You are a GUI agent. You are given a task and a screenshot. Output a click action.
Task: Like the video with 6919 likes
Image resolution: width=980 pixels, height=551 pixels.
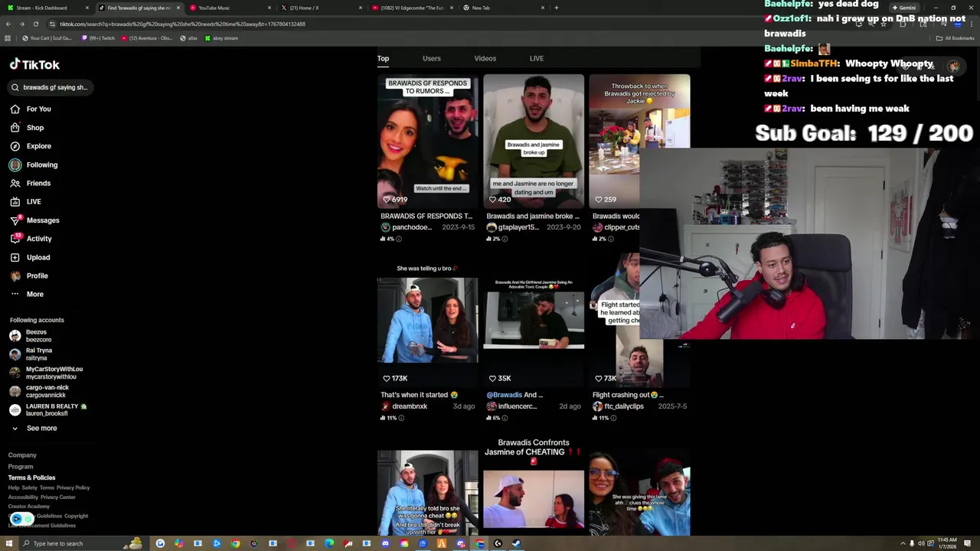click(387, 199)
